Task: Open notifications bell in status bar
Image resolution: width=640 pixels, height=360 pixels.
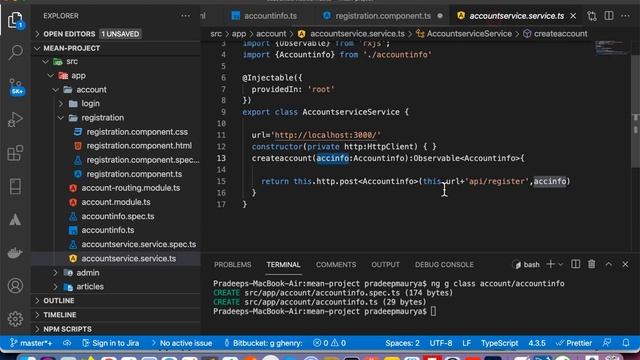Action: pos(626,343)
